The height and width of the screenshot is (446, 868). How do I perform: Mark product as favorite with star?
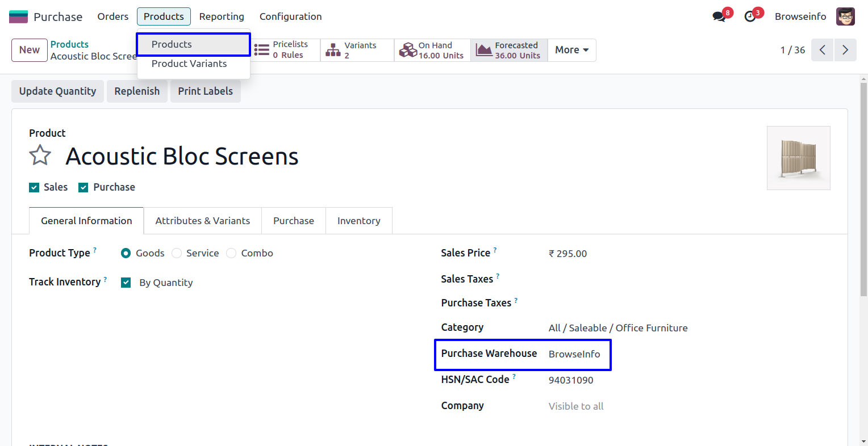click(x=40, y=155)
